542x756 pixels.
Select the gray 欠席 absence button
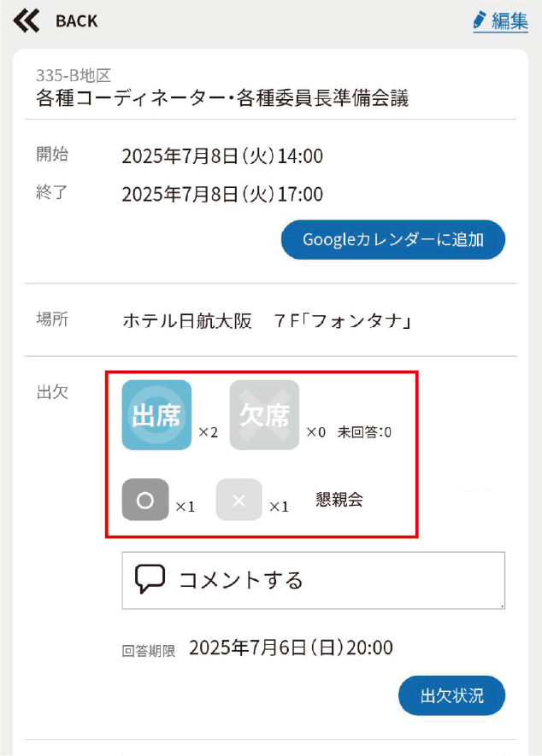pos(264,415)
